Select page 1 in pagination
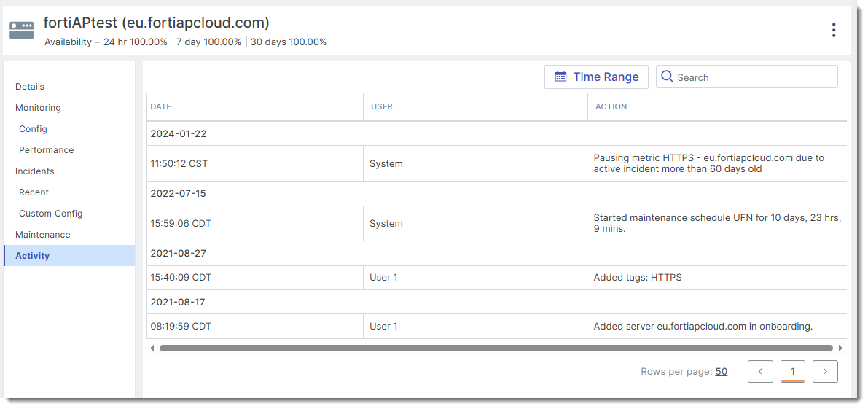868x409 pixels. pyautogui.click(x=792, y=371)
